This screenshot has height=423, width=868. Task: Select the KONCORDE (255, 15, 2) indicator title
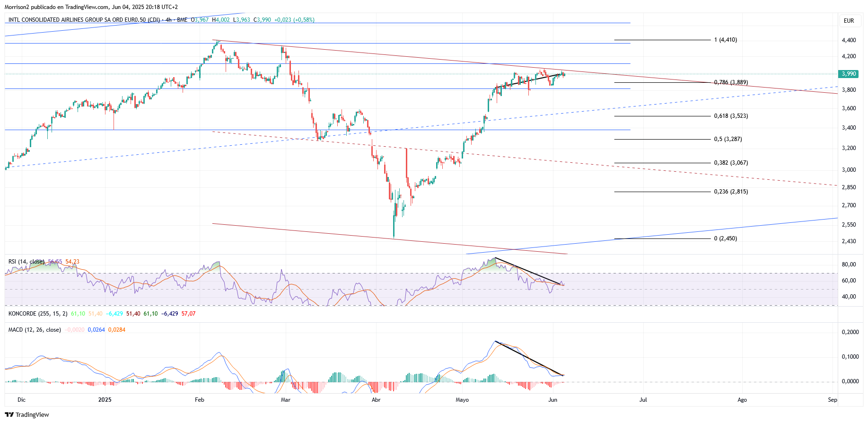(38, 314)
